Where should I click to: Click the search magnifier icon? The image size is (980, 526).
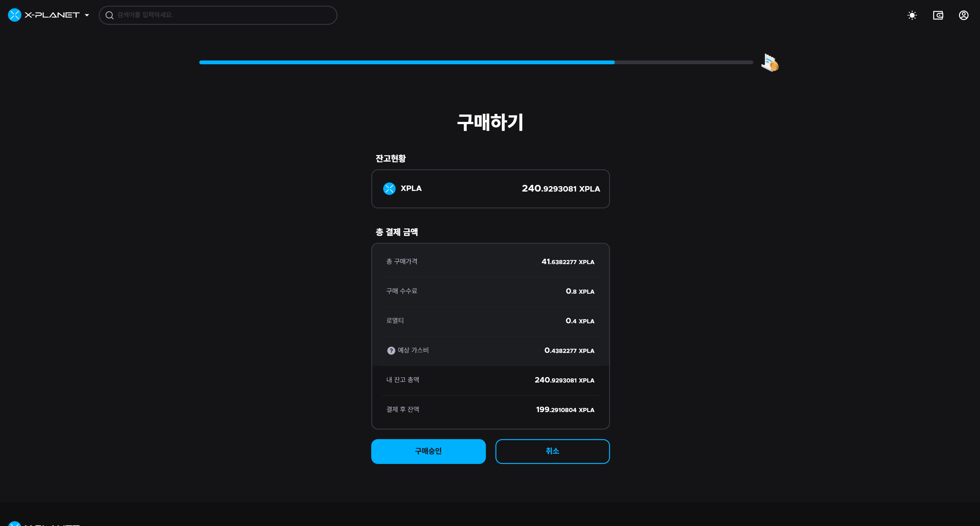[109, 15]
